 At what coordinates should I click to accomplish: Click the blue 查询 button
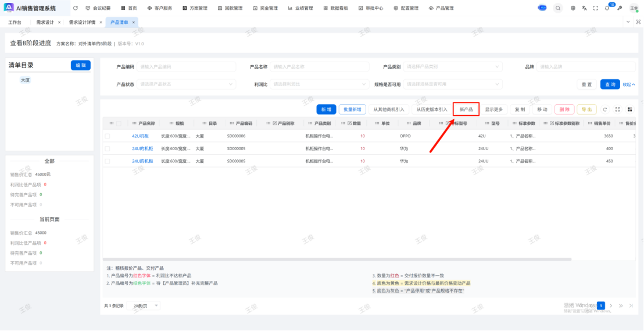tap(610, 84)
